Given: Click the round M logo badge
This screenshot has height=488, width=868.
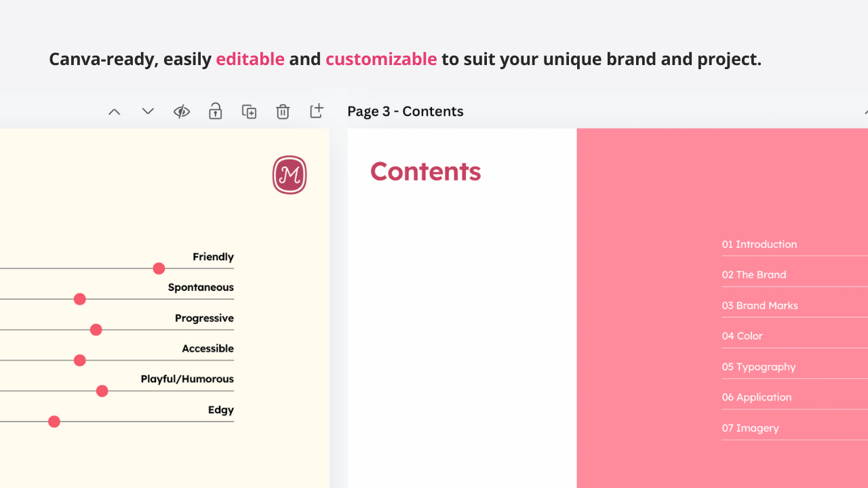Looking at the screenshot, I should pos(290,175).
